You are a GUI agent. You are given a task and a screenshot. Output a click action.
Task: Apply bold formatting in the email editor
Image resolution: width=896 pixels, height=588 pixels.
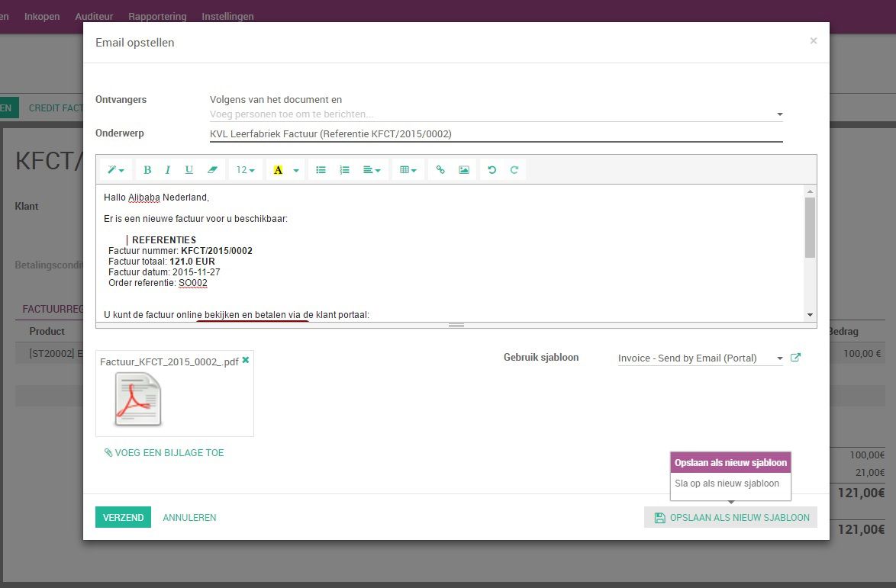click(x=147, y=169)
